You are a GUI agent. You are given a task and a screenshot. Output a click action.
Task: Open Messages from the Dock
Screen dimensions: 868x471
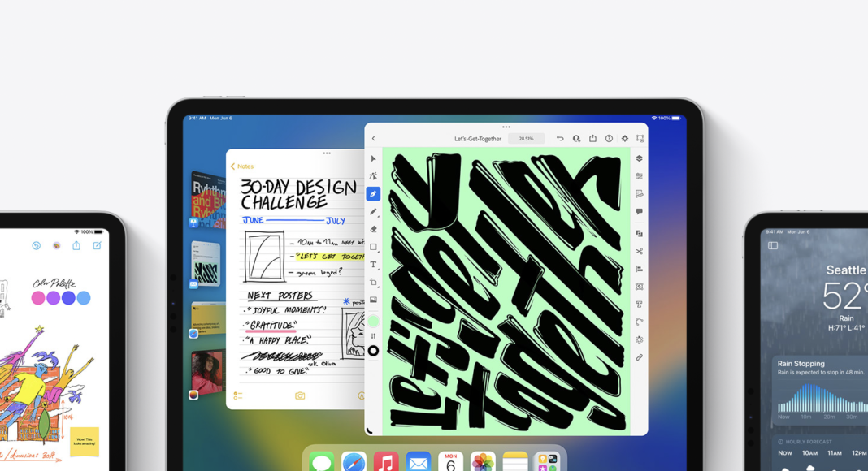(322, 461)
